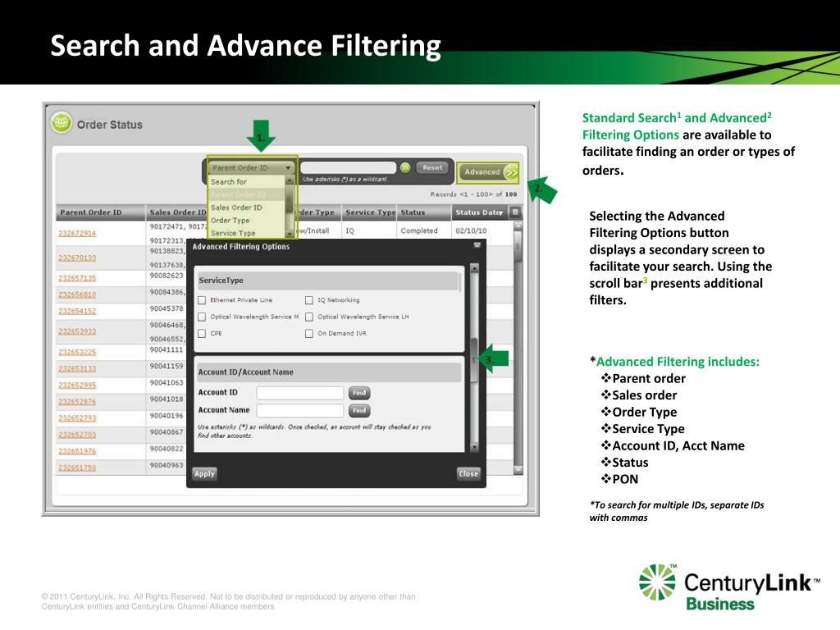840x630 pixels.
Task: Open parent order 232652793
Action: coord(77,418)
